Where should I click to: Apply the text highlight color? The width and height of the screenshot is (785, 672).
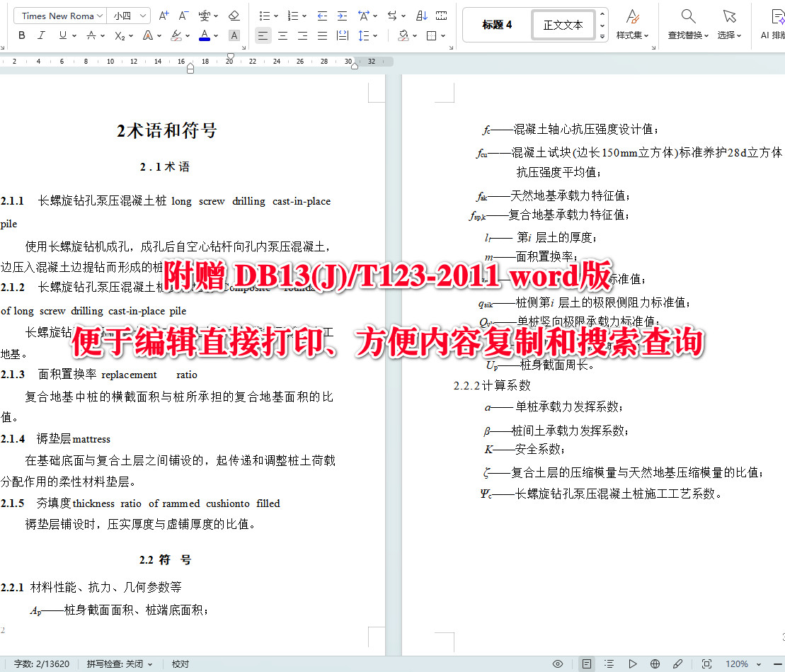tap(176, 35)
